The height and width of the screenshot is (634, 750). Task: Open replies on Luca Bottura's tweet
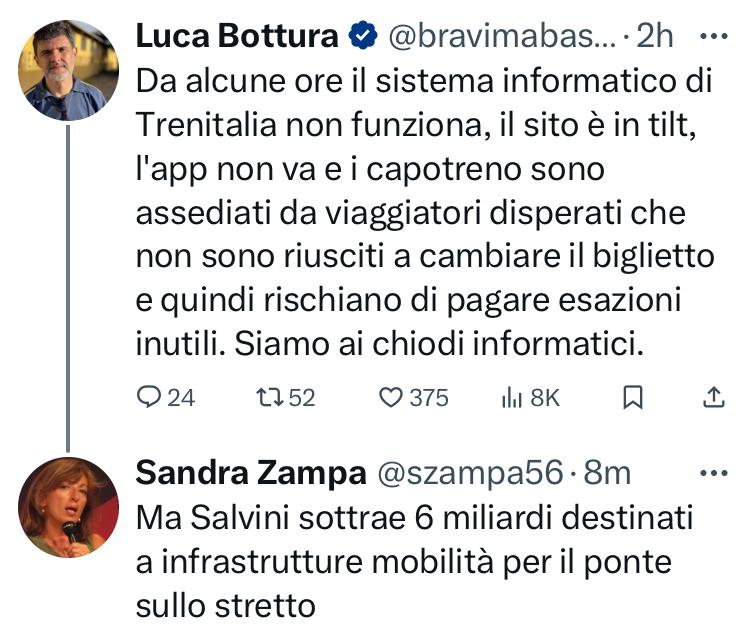pos(165,398)
